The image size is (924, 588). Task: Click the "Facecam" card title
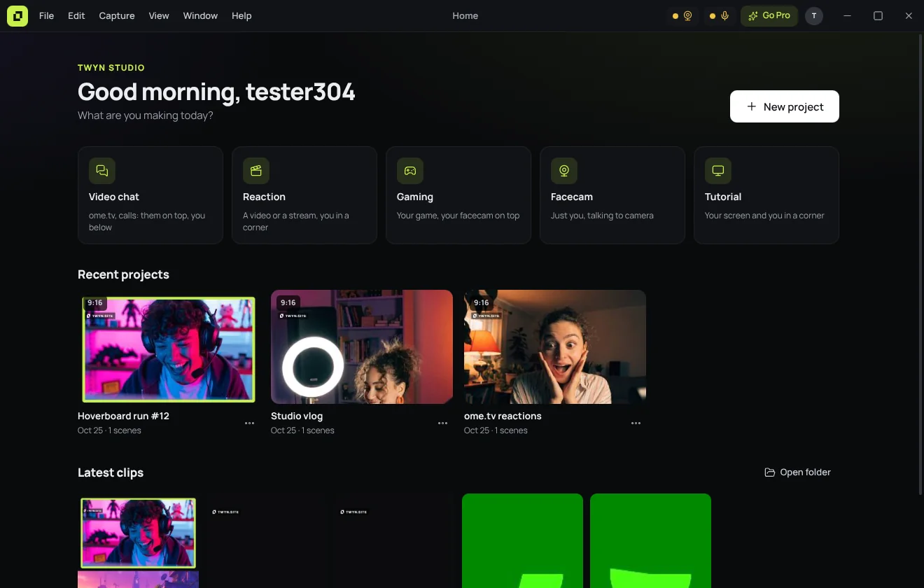click(572, 197)
